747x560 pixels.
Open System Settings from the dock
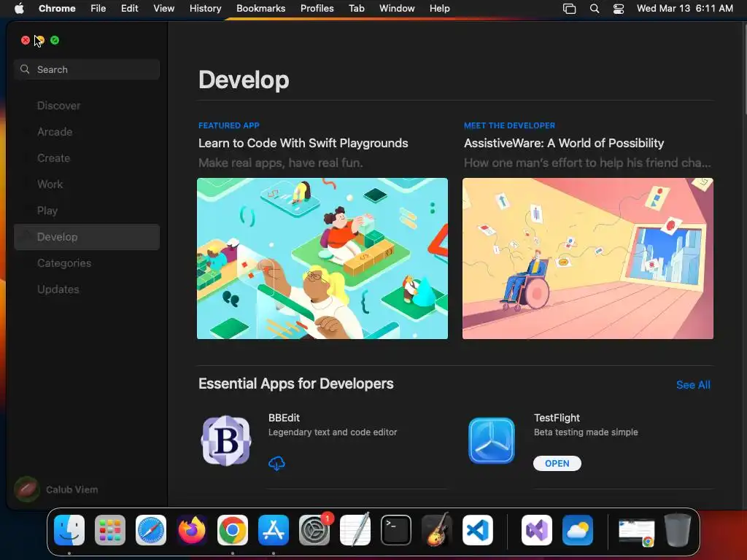[314, 530]
